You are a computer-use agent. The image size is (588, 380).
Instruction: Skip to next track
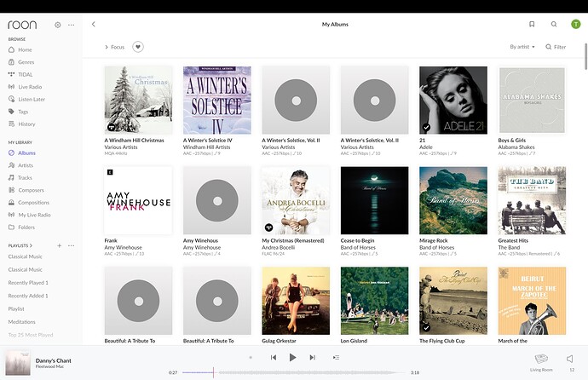coord(312,358)
